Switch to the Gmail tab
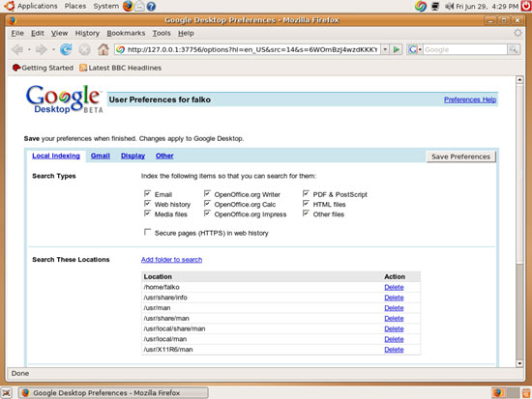The width and height of the screenshot is (532, 399). [100, 156]
